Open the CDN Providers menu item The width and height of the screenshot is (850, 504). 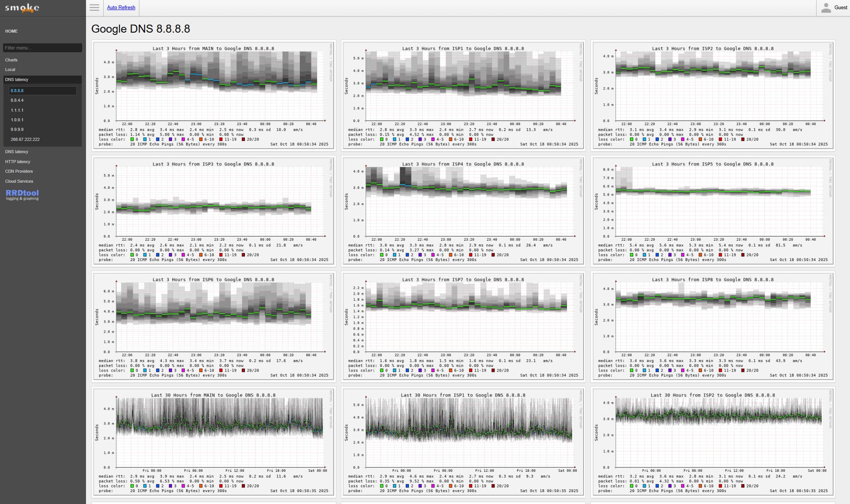tap(19, 171)
